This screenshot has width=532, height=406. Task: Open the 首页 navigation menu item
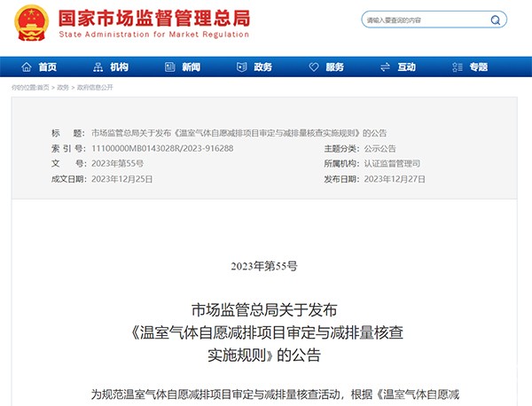(x=48, y=67)
